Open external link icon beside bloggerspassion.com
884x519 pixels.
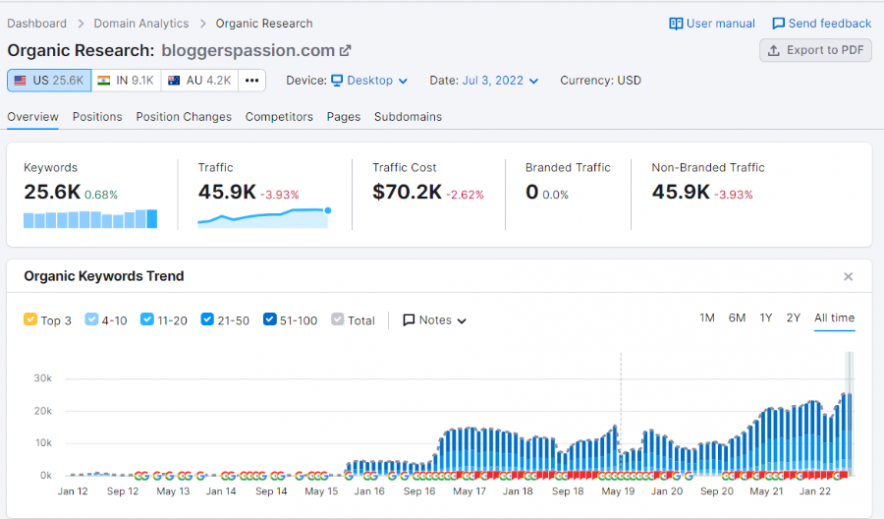[x=346, y=51]
